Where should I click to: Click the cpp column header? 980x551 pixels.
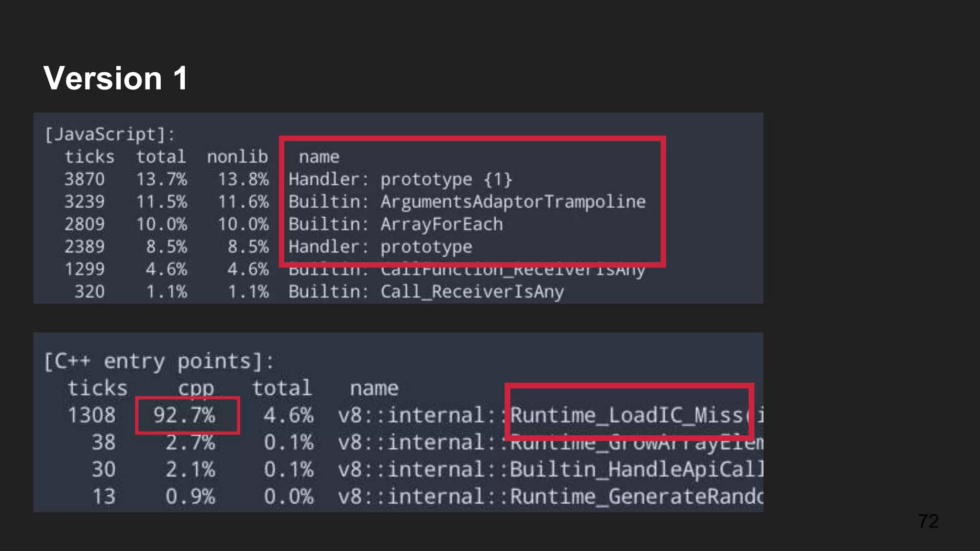click(x=196, y=388)
